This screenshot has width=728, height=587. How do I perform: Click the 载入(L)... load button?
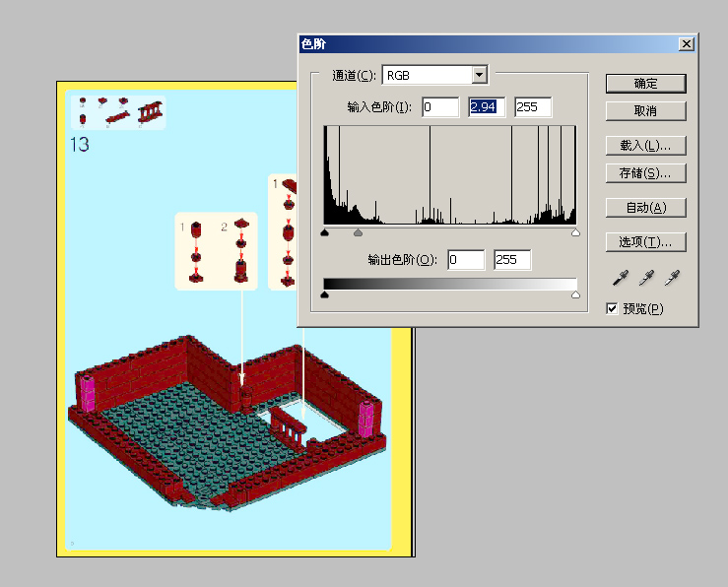646,146
